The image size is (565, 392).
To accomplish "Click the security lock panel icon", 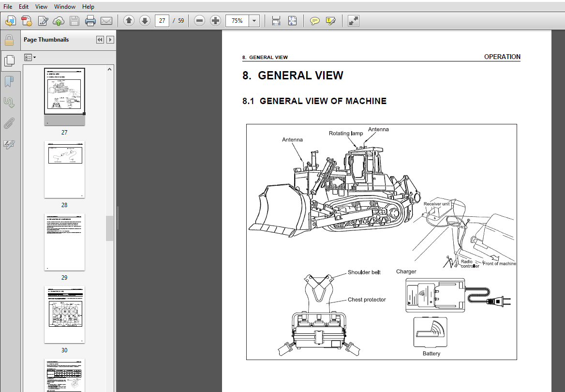I will [x=9, y=40].
